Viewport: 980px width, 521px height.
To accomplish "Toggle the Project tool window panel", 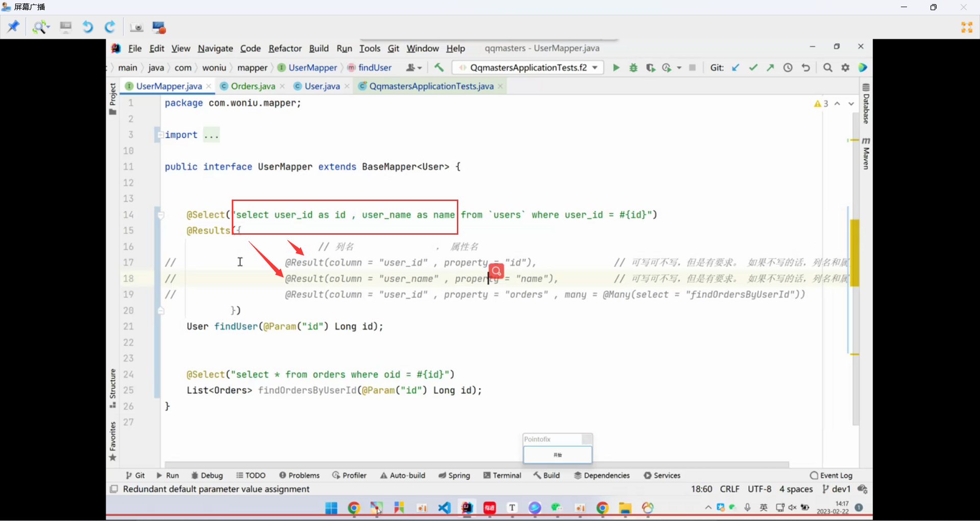I will [113, 98].
